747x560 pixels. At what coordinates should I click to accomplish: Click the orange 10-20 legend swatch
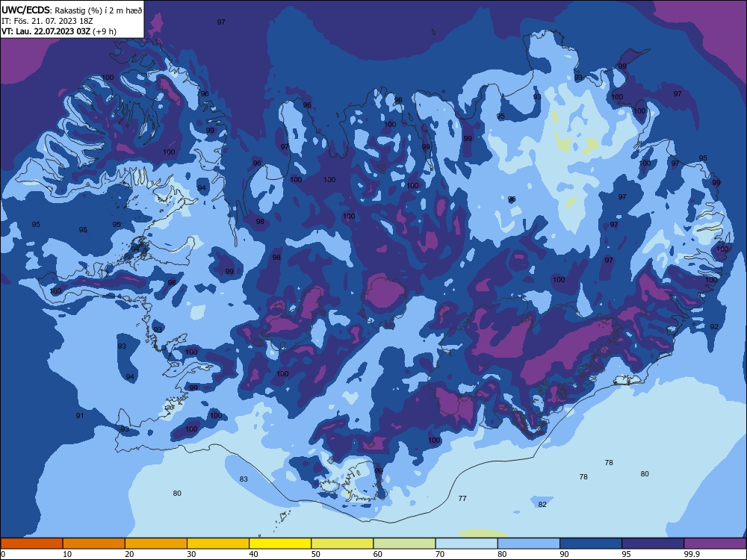pyautogui.click(x=94, y=544)
